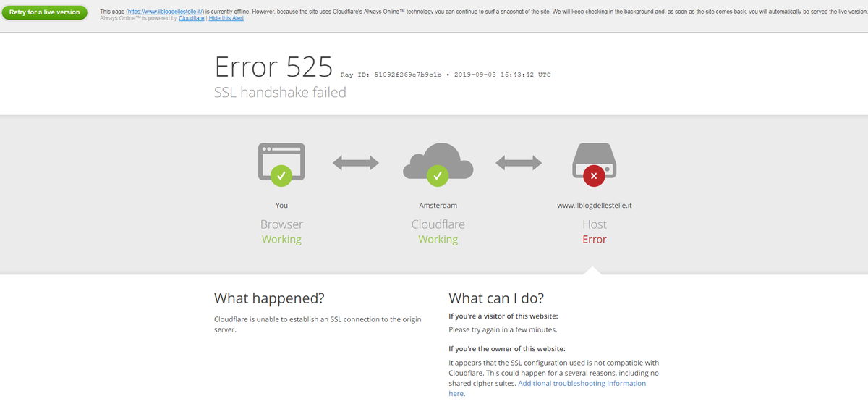Click the red Error status under Host
Screen dimensions: 868x412
(x=595, y=240)
